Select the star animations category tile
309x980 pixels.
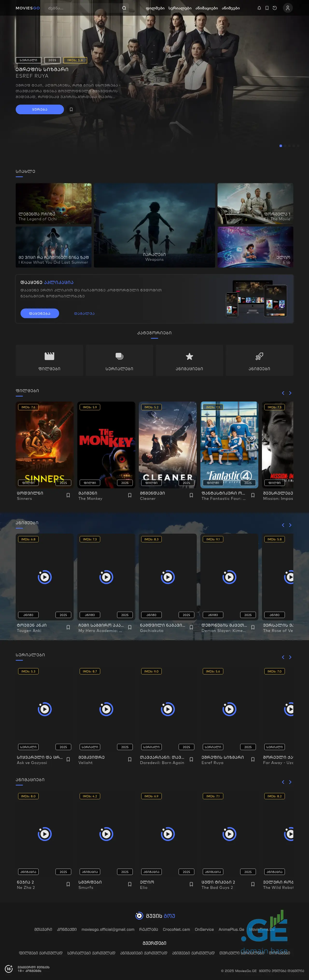[x=189, y=360]
